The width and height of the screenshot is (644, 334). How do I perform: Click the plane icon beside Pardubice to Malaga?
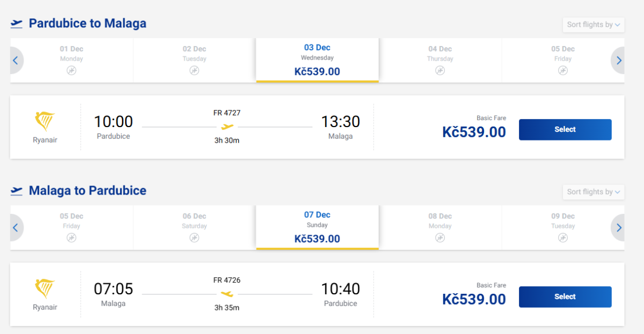pos(17,24)
